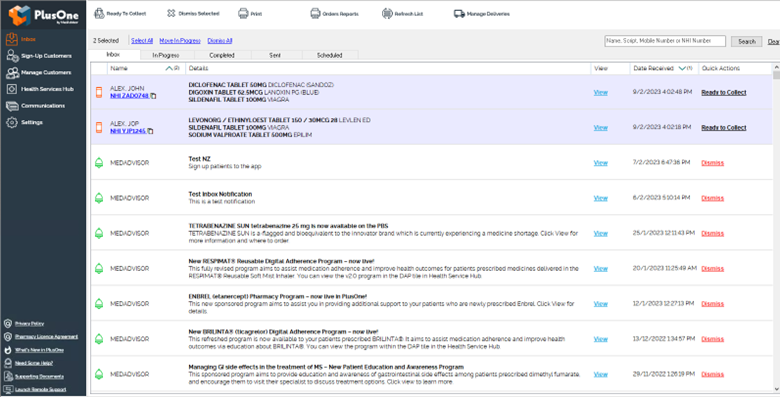Click the Dismiss Selected toolbar icon

tap(171, 13)
